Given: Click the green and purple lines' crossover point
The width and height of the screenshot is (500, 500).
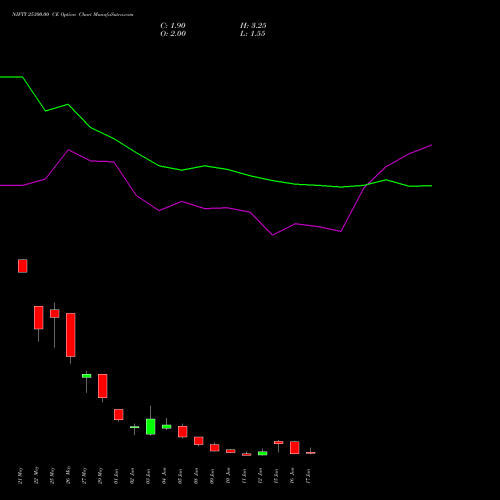Looking at the screenshot, I should (367, 184).
